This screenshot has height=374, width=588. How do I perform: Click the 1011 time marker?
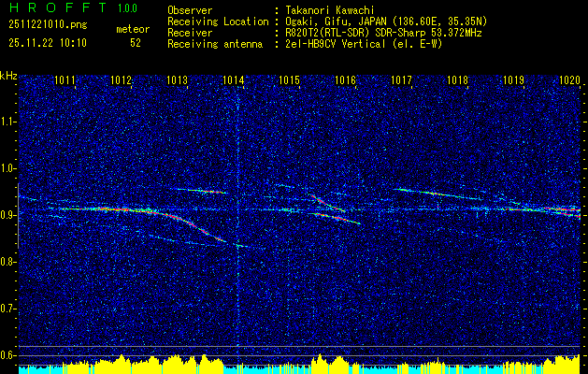pos(65,79)
